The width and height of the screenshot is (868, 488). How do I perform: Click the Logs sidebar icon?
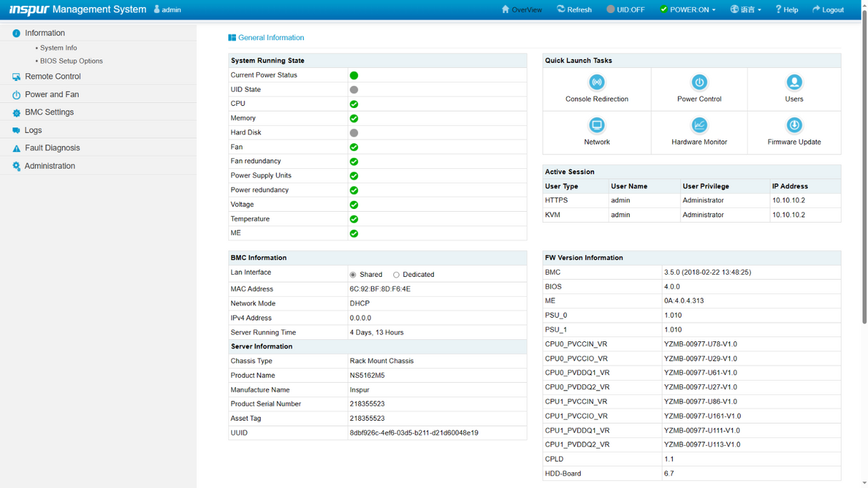[16, 130]
